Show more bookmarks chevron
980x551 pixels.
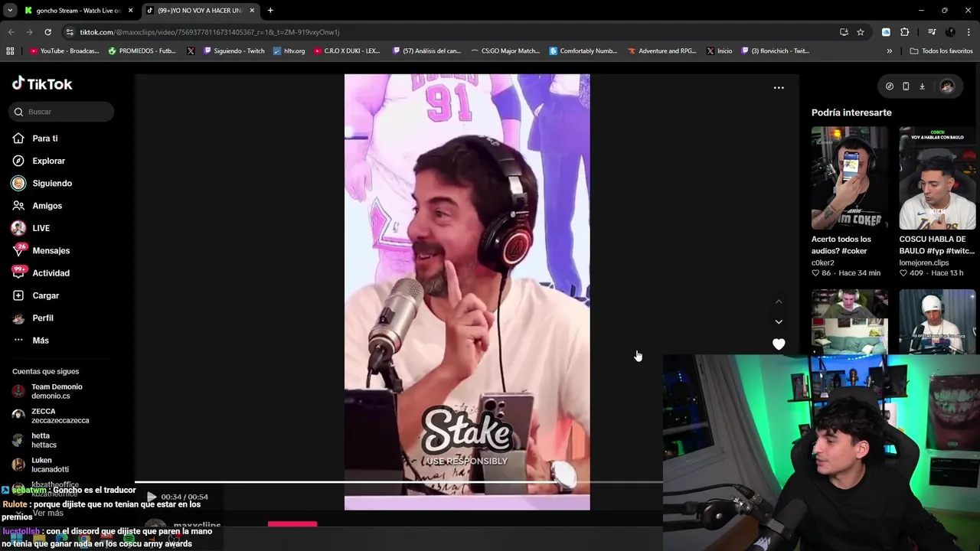tap(889, 51)
